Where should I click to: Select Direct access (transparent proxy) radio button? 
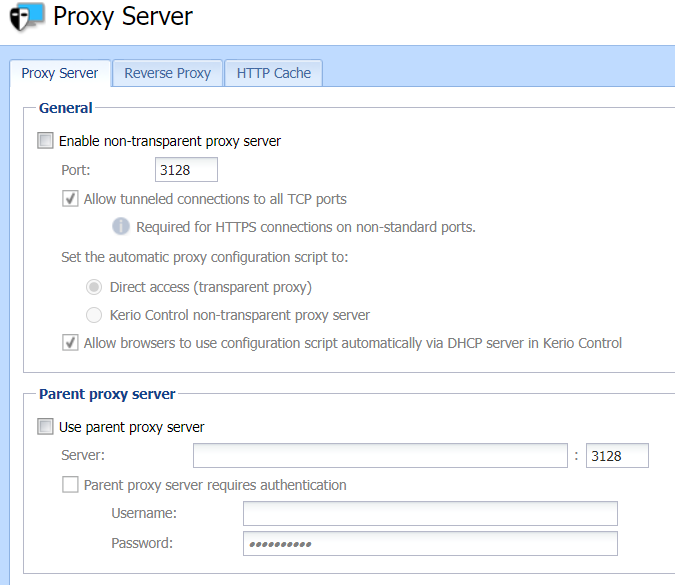[x=94, y=287]
